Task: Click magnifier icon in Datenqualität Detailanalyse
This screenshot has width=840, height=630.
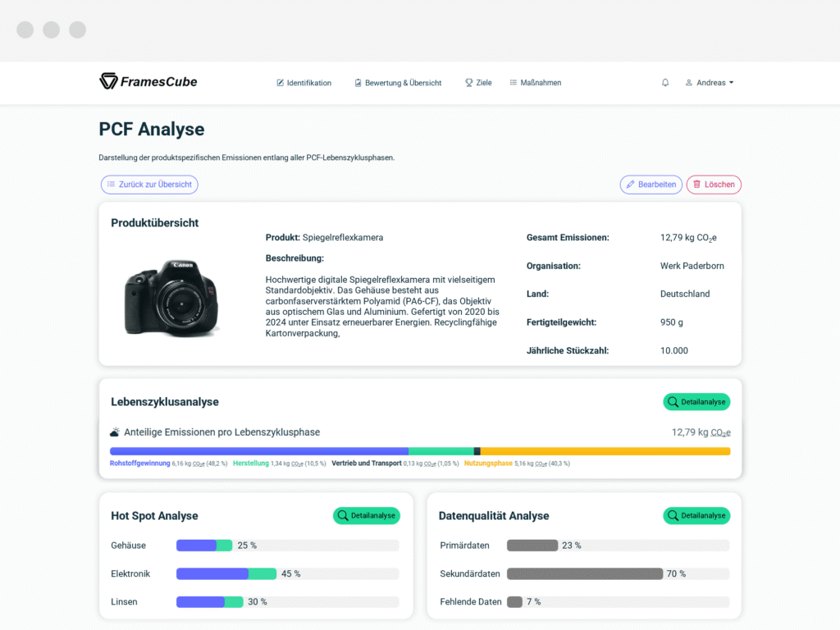Action: click(x=673, y=515)
